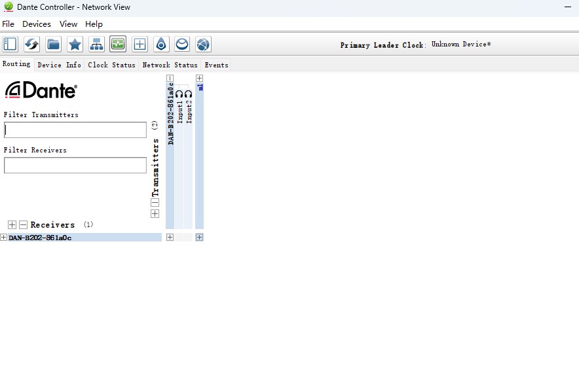Select the m1 transmitter column label
Image resolution: width=579 pixels, height=392 pixels.
tap(200, 88)
